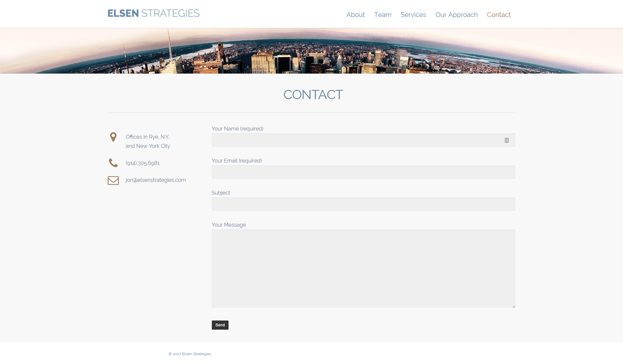
Task: Click the (914) 305.6981 phone number
Action: point(143,163)
